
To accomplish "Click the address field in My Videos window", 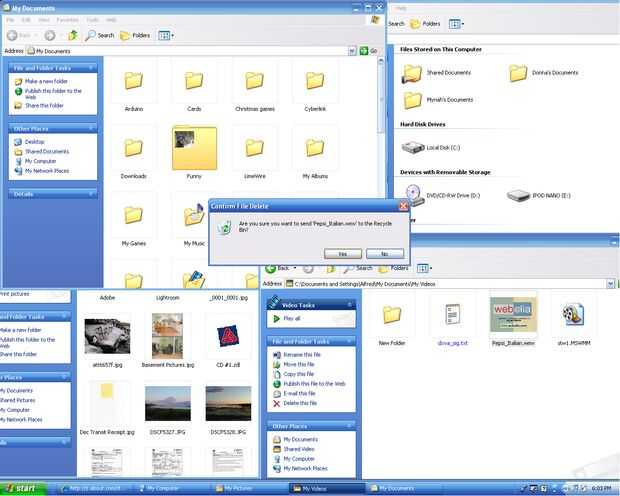I will (x=446, y=284).
